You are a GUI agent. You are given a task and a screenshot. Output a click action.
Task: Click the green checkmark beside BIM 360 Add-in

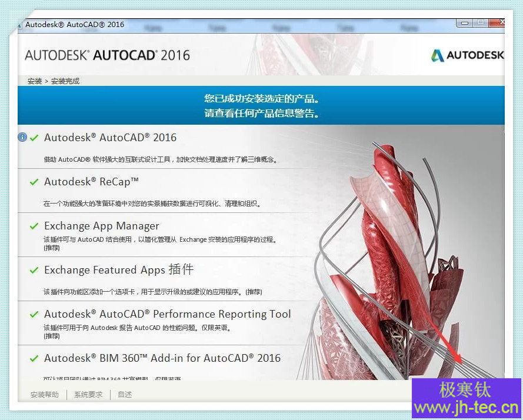click(x=34, y=359)
